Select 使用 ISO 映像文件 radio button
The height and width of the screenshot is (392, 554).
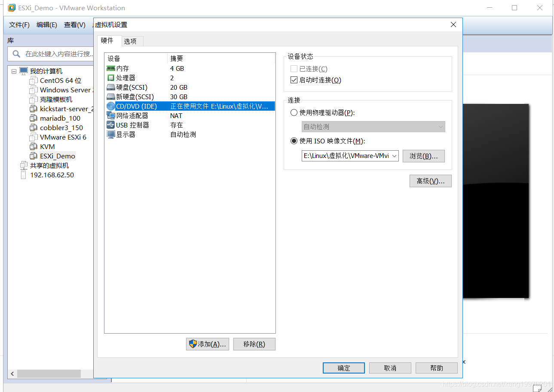pos(294,141)
